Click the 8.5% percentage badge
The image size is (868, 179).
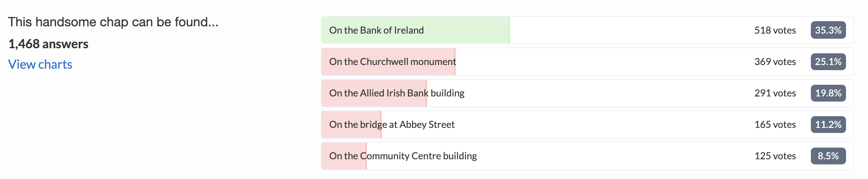click(828, 156)
